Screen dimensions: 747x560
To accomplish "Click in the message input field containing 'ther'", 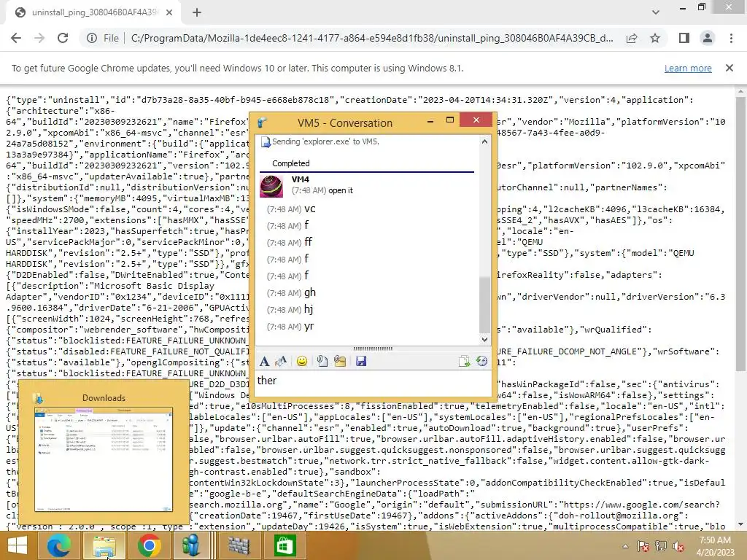I will click(x=373, y=384).
